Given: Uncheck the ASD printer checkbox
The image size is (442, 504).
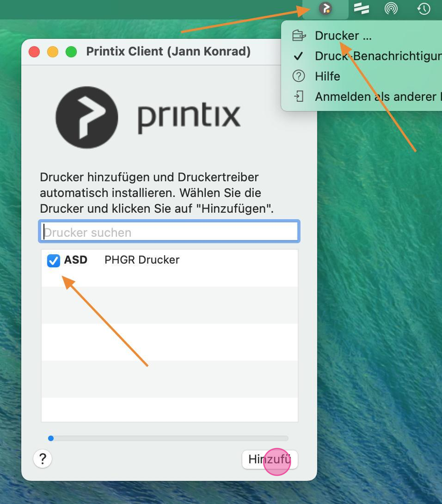Looking at the screenshot, I should point(54,261).
